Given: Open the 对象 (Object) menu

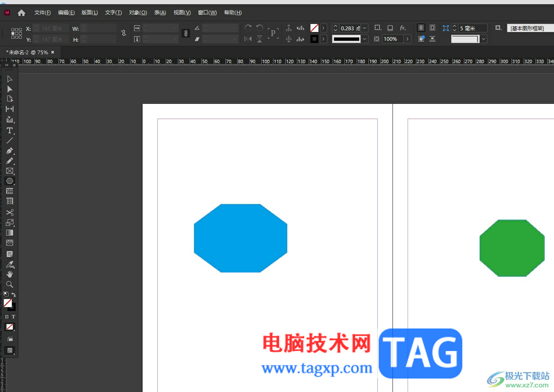Looking at the screenshot, I should 138,13.
